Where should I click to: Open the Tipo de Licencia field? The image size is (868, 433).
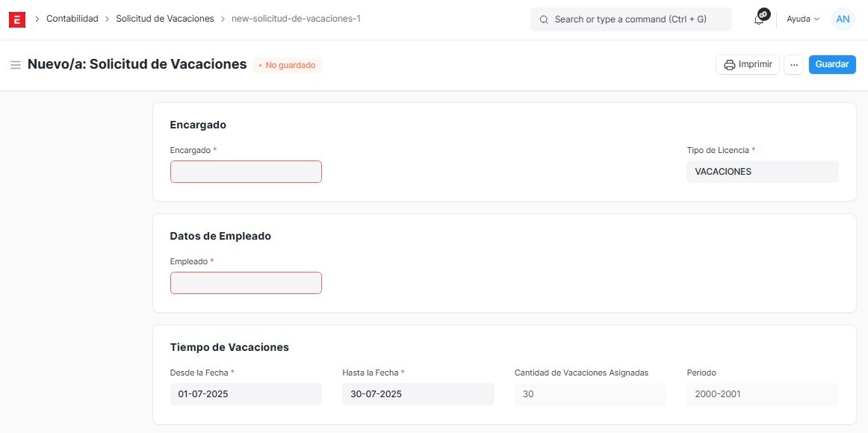(x=762, y=172)
